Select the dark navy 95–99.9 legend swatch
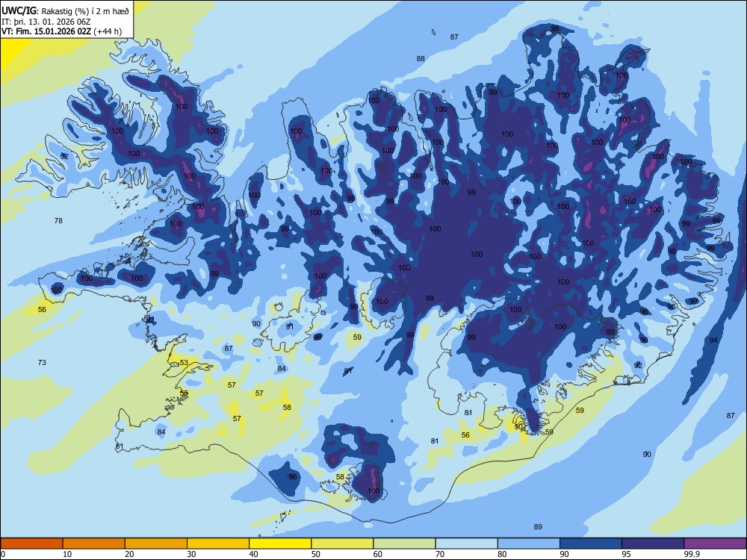Screen dimensions: 747x560 pos(653,544)
